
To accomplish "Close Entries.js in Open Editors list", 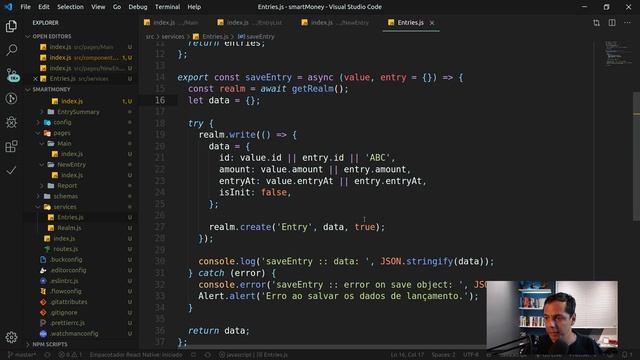I will (36, 79).
